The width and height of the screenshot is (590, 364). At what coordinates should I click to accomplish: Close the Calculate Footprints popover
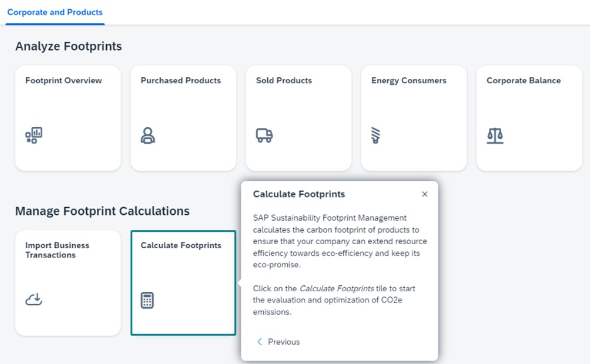pyautogui.click(x=424, y=194)
